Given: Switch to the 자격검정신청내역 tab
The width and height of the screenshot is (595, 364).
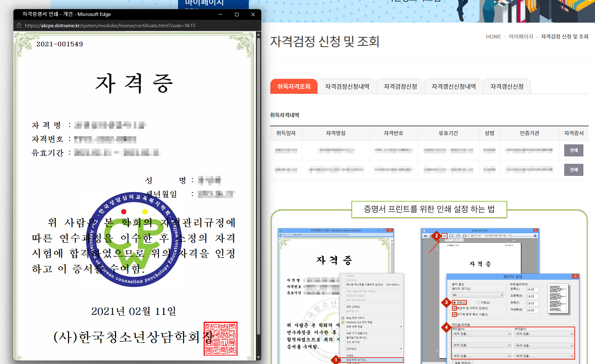Looking at the screenshot, I should 347,87.
